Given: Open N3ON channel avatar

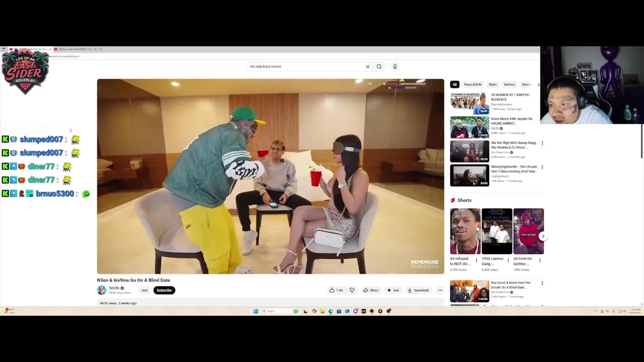Looking at the screenshot, I should [x=102, y=290].
